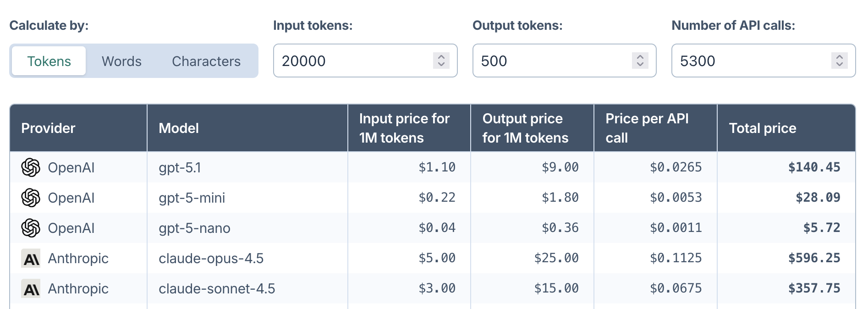Select the Tokens calculation mode
This screenshot has height=309, width=868.
49,61
